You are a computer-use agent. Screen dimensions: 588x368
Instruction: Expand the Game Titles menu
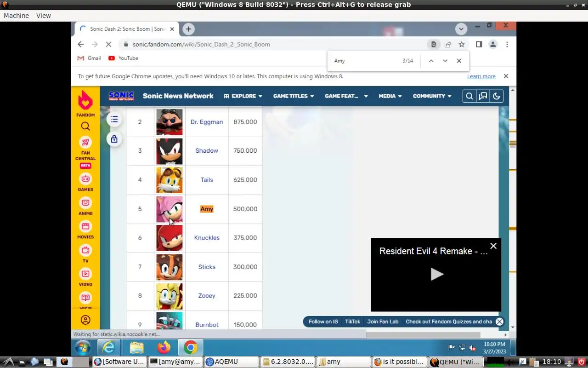coord(294,96)
